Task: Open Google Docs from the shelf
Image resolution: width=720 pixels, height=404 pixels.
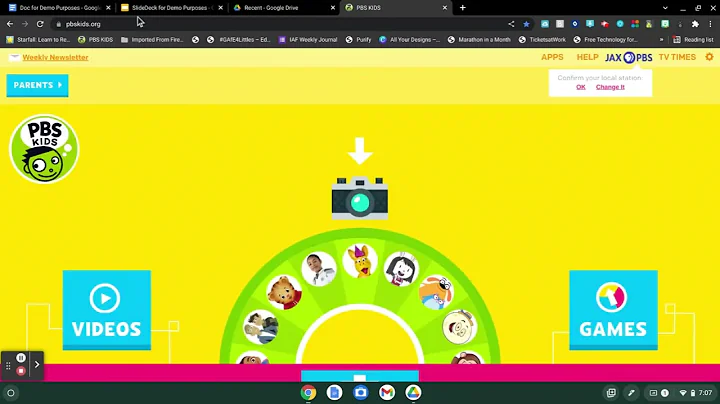Action: point(334,393)
